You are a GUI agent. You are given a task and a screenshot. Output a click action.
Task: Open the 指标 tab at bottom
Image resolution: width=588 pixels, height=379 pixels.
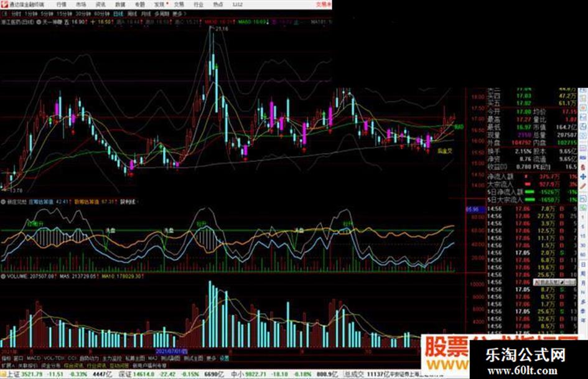[x=6, y=358]
